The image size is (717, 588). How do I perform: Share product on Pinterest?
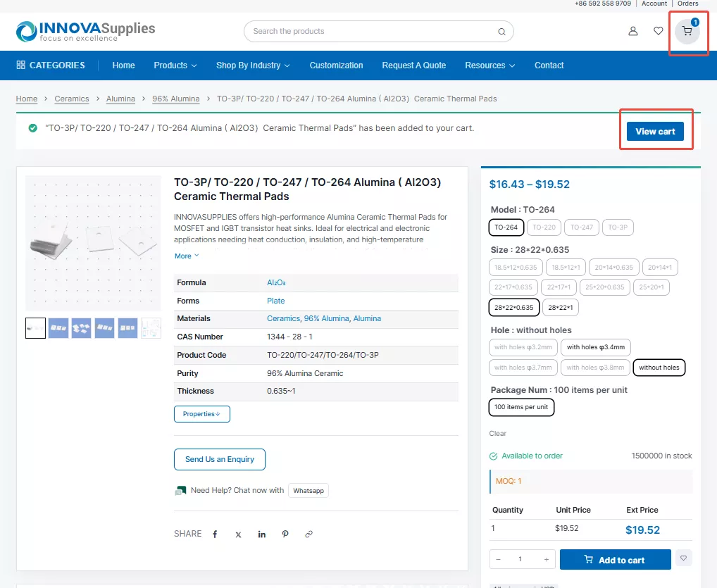pyautogui.click(x=285, y=534)
